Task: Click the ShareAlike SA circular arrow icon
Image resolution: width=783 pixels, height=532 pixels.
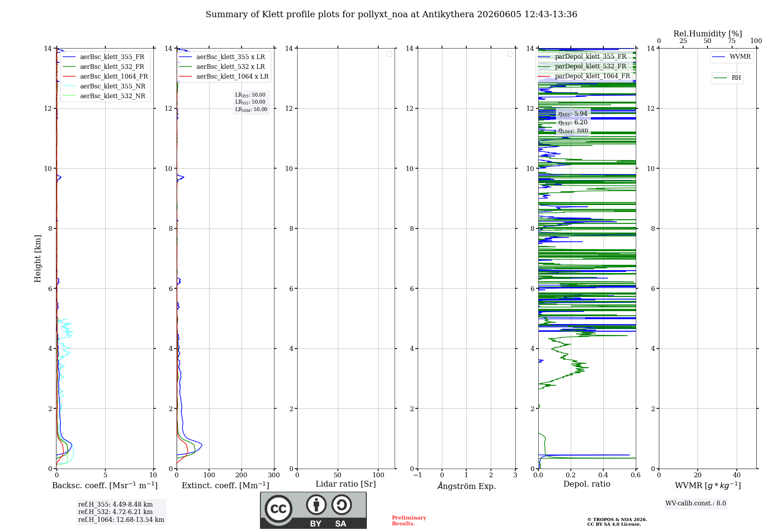Action: click(341, 505)
